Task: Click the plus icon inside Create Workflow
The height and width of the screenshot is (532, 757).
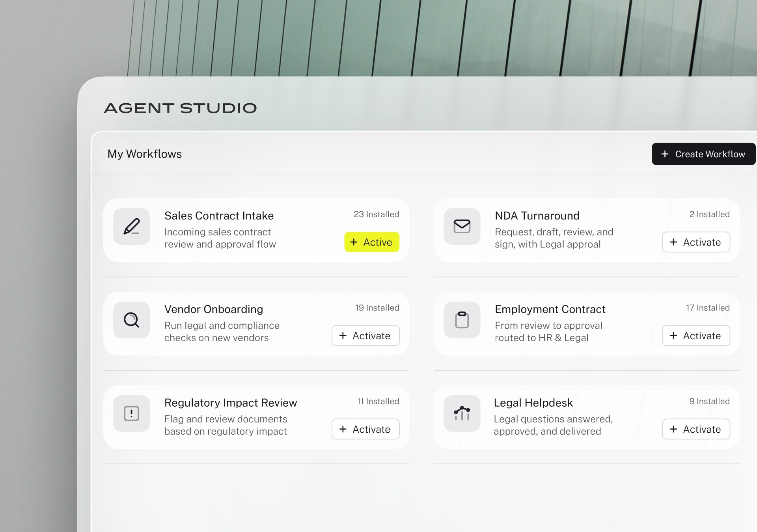Action: tap(666, 154)
